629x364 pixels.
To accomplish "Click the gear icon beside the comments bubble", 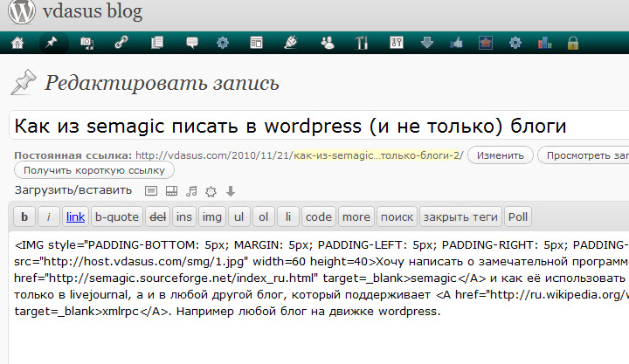I will pyautogui.click(x=223, y=42).
